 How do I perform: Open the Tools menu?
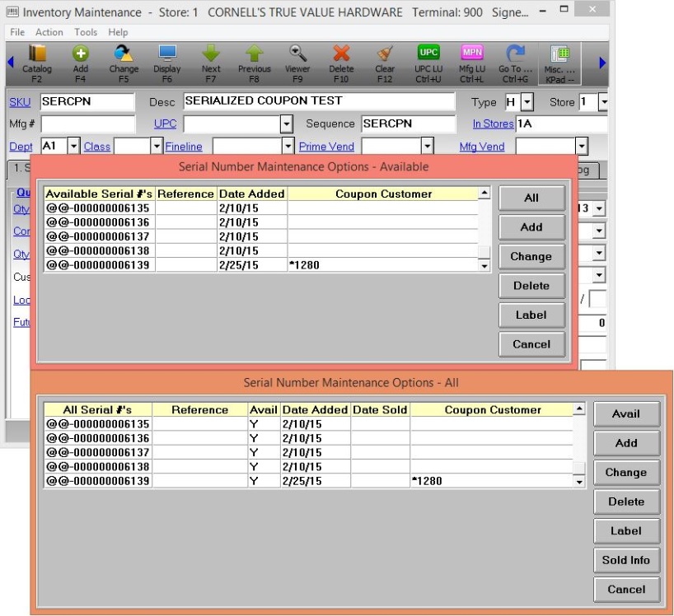click(x=86, y=32)
